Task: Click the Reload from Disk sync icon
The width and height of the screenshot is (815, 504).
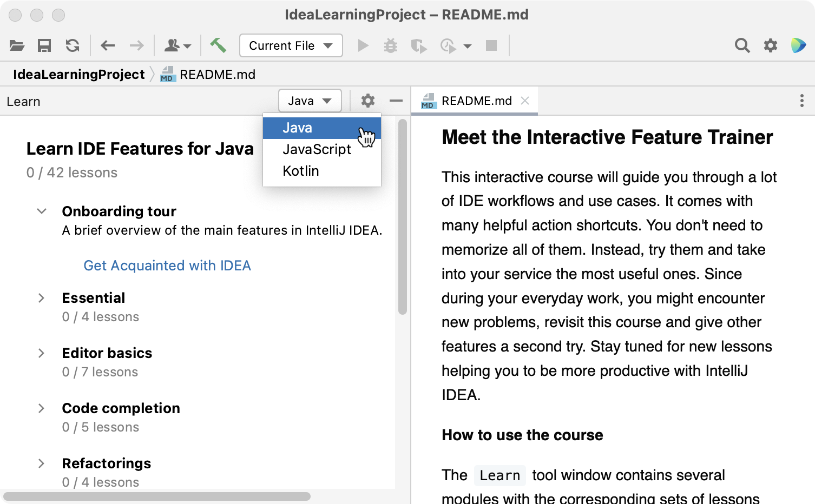Action: coord(73,46)
